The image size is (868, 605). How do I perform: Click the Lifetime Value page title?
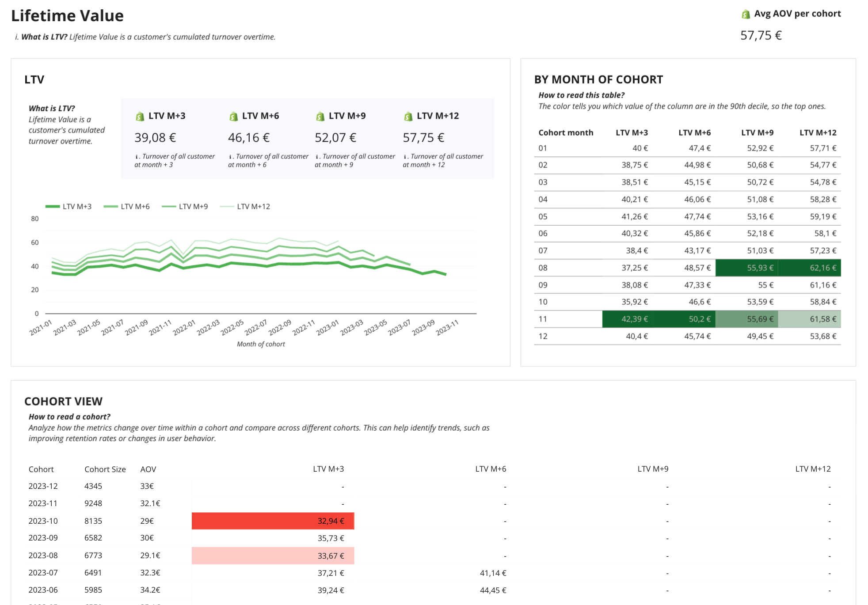pos(67,15)
